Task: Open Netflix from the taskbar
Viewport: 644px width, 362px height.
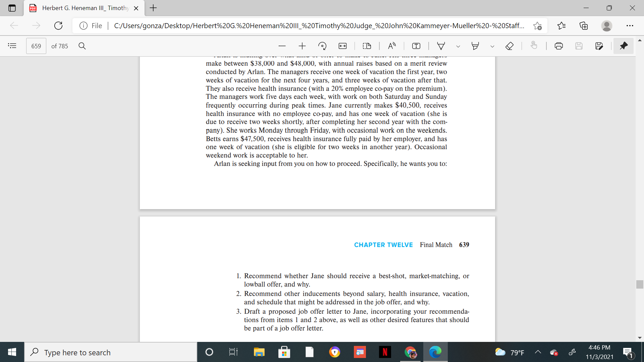Action: (385, 352)
